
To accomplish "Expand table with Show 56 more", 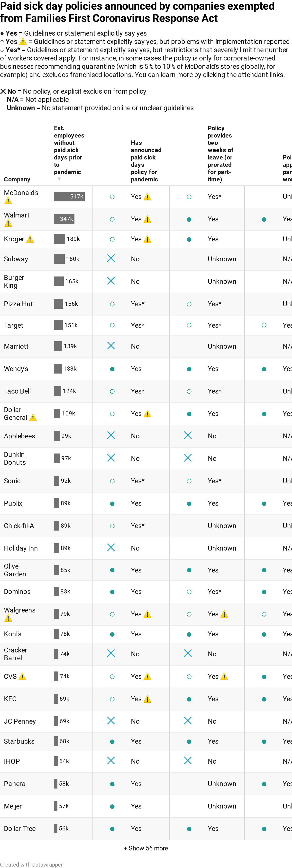I will tap(146, 848).
